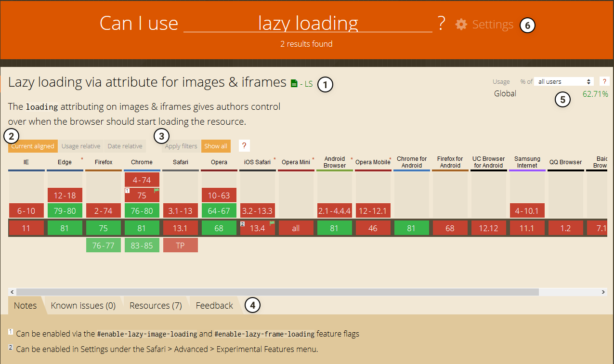614x364 pixels.
Task: Click the green flag in iOS Safari 13.4 cell
Action: (272, 223)
